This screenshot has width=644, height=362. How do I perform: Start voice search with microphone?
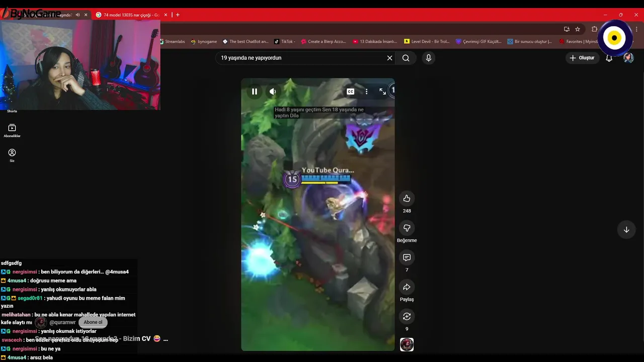[429, 58]
